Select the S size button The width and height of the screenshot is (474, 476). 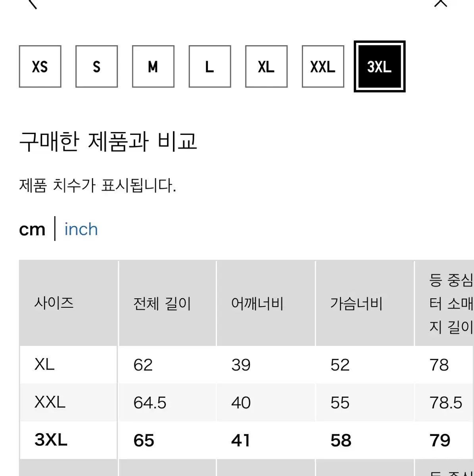pos(96,67)
